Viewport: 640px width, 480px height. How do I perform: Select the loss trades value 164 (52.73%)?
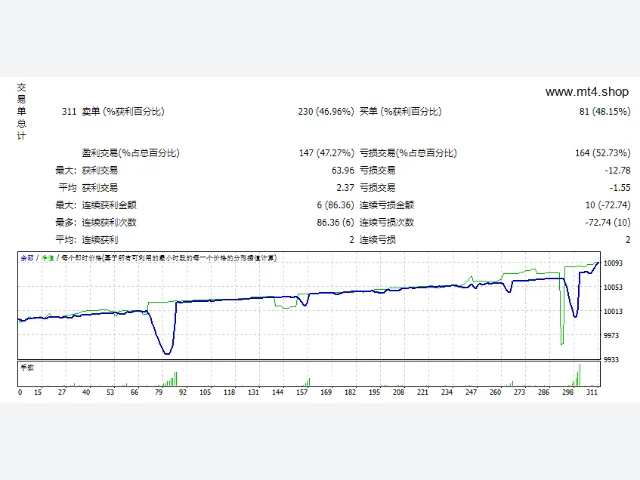pos(602,153)
